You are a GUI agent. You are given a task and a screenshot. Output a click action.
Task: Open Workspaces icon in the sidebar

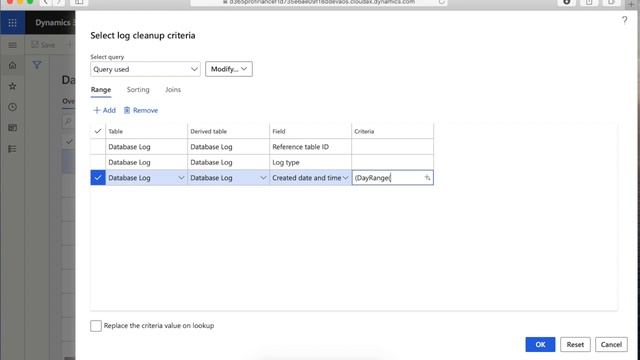point(12,128)
